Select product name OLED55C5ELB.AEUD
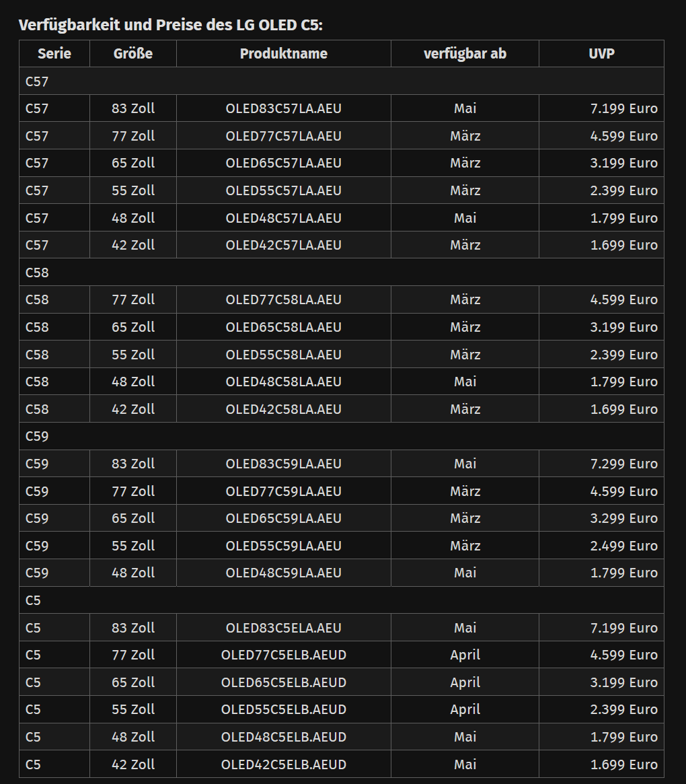 point(283,709)
